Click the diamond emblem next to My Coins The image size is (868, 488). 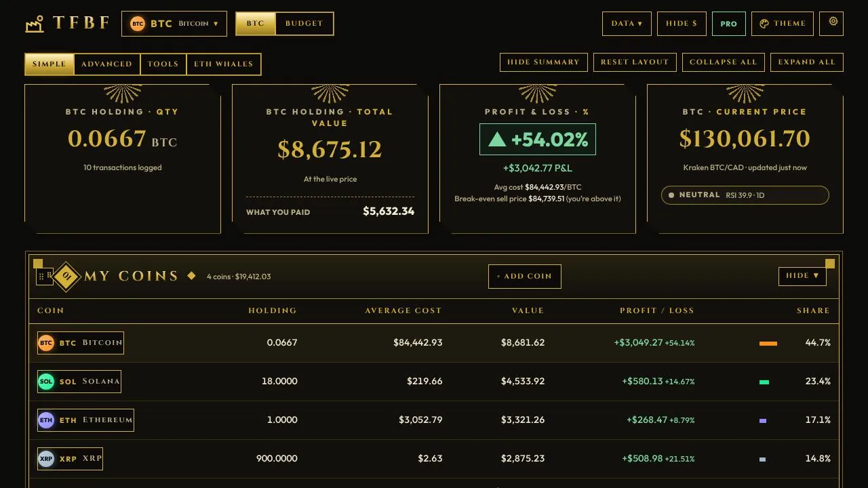(66, 276)
